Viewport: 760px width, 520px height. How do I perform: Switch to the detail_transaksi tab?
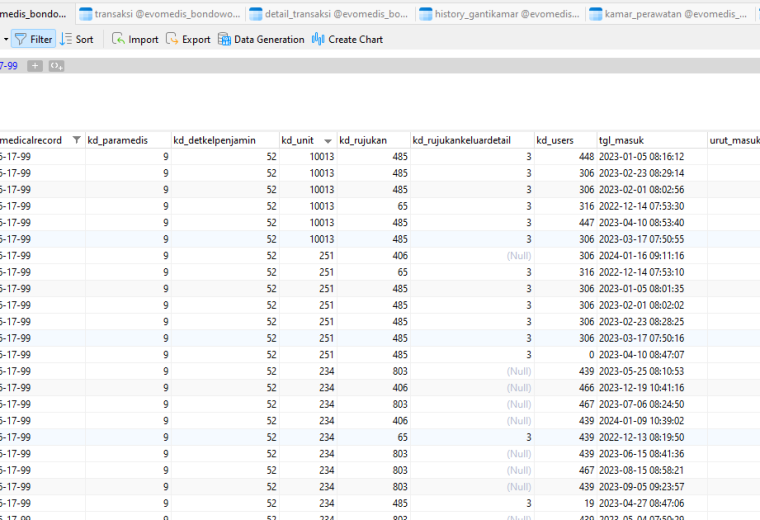tap(329, 14)
